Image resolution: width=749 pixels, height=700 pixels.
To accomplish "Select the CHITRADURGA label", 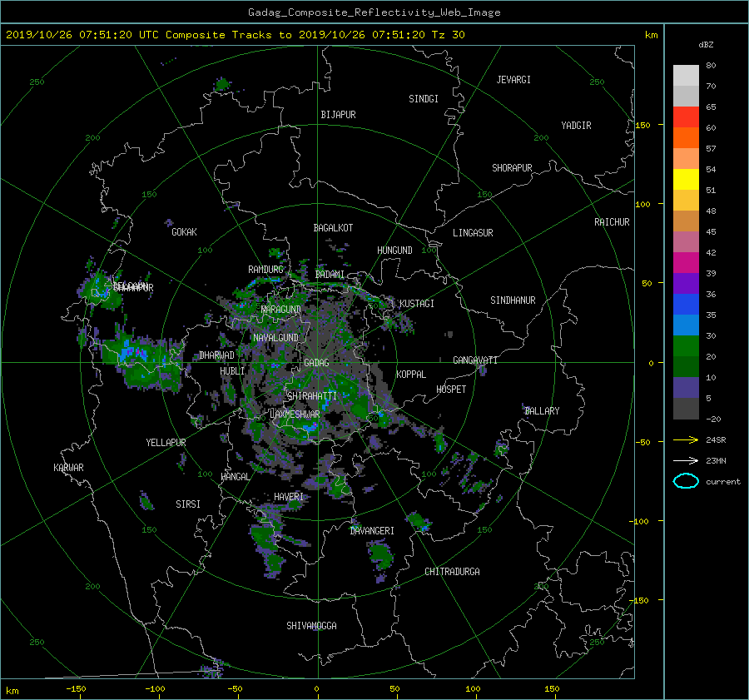I will 452,572.
